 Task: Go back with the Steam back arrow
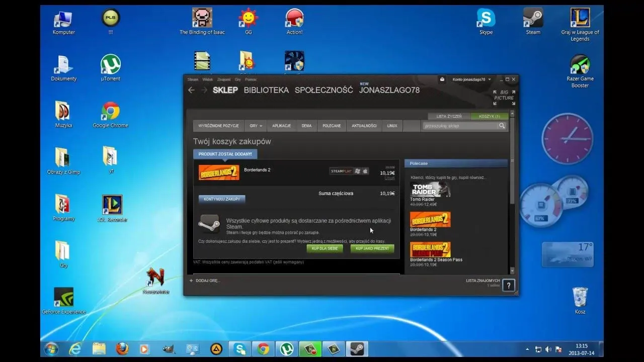click(191, 90)
